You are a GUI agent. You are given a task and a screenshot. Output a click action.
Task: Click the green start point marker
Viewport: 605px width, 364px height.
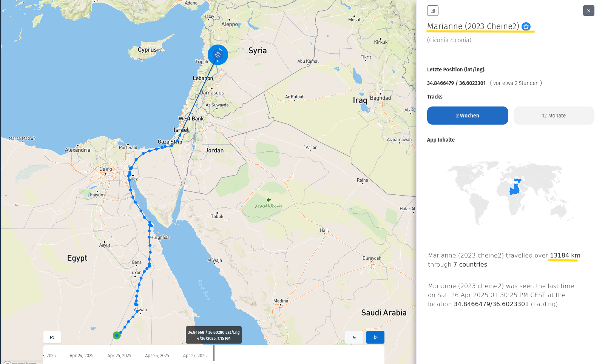tap(117, 335)
